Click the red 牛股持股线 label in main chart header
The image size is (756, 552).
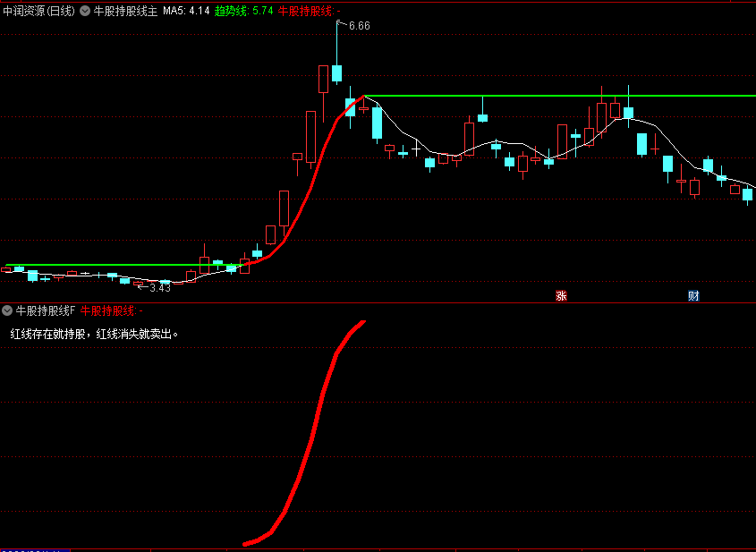tap(309, 11)
